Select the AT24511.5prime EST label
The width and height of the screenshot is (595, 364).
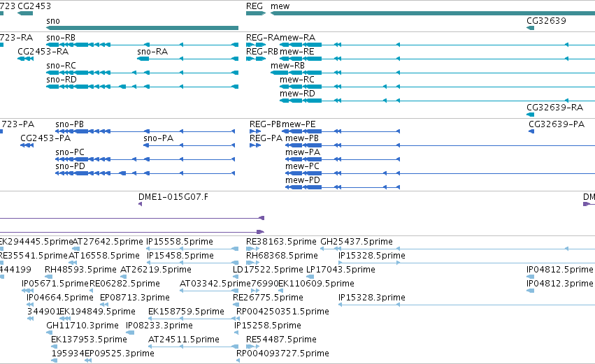[184, 340]
